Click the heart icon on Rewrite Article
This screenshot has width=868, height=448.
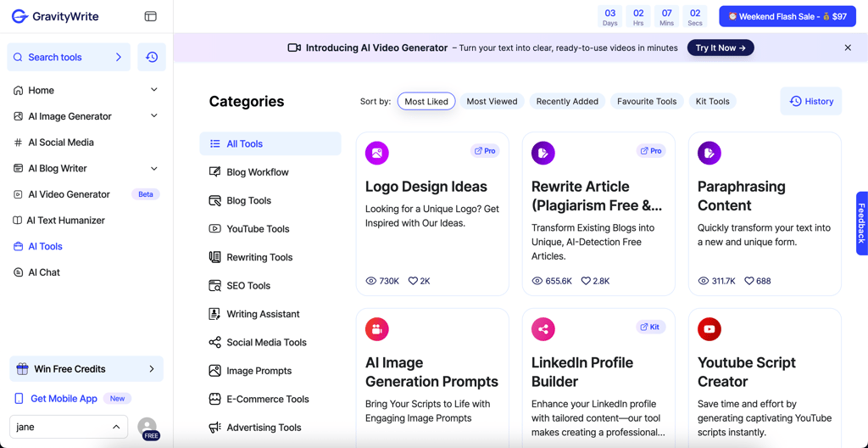click(586, 281)
